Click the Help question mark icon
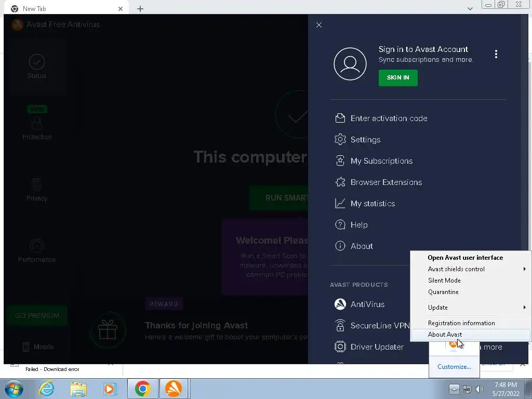This screenshot has width=532, height=399. pos(340,224)
